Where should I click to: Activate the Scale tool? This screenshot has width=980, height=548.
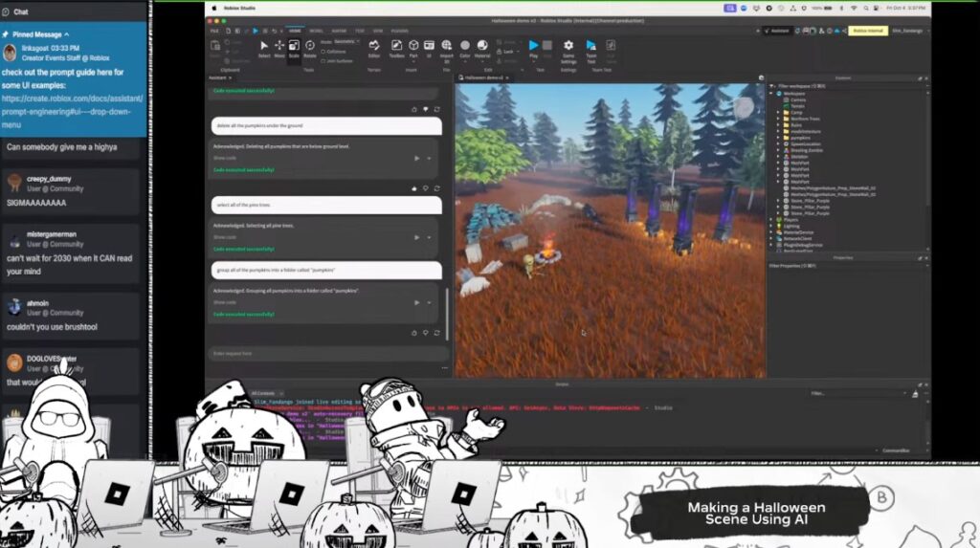pos(294,49)
